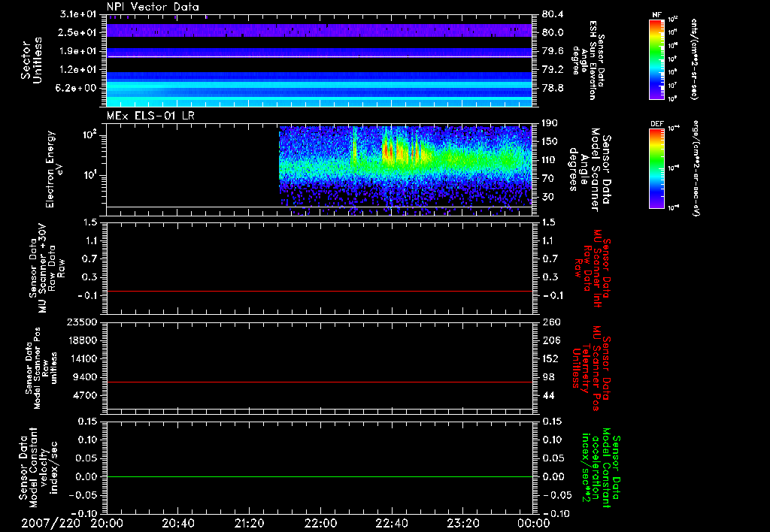This screenshot has height=532, width=770.
Task: Click the Sector Unitless axis label
Action: pos(31,60)
